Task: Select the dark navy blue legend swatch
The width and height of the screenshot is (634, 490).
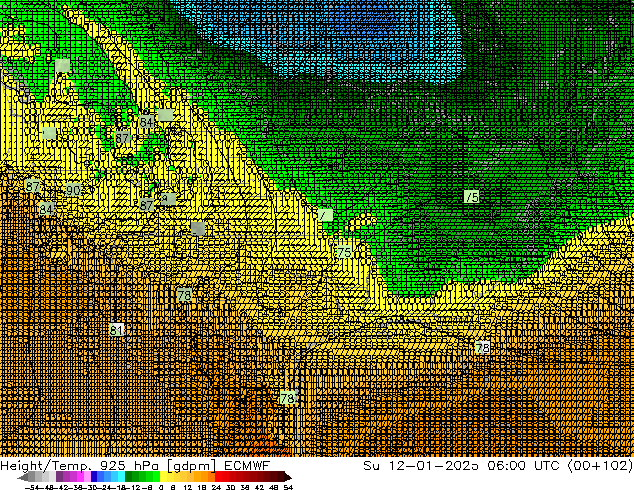Action: click(x=94, y=476)
